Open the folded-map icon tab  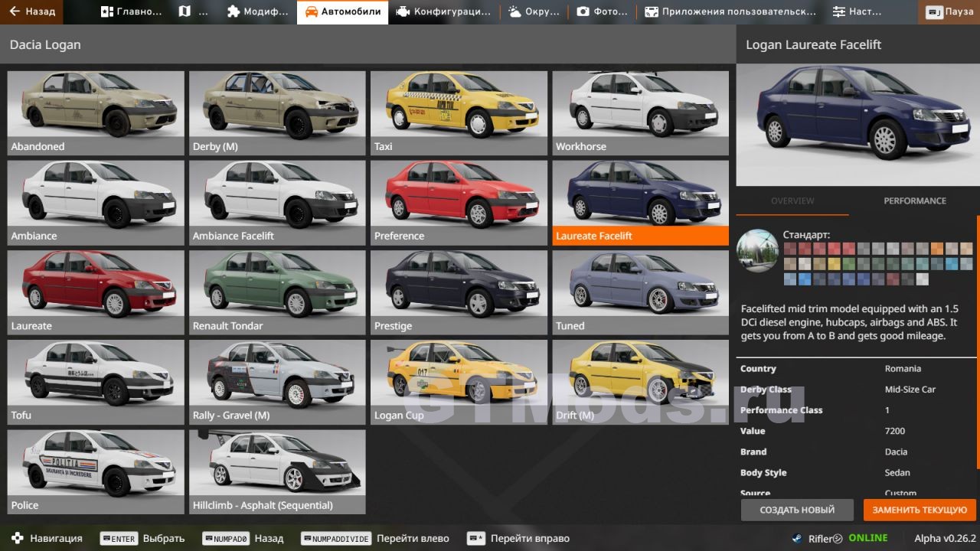point(193,11)
